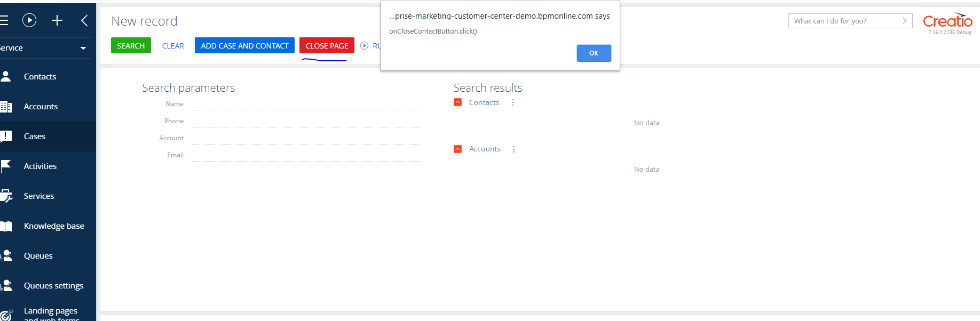Click the Accounts detail title link

[485, 149]
